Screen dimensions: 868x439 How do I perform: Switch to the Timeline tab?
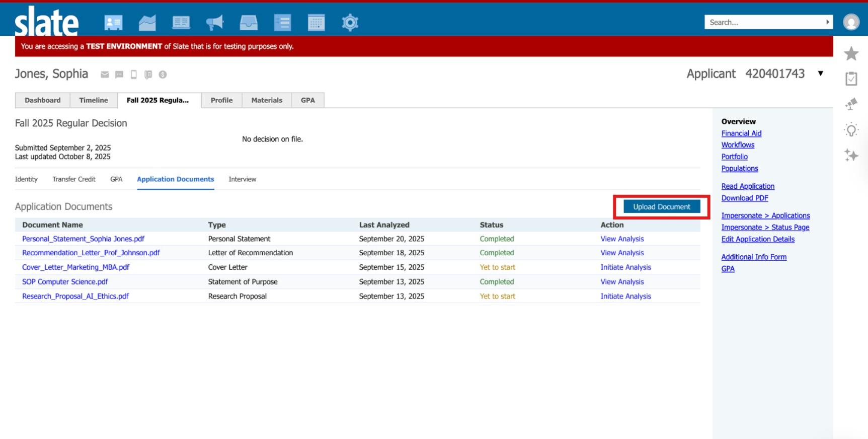(x=94, y=100)
